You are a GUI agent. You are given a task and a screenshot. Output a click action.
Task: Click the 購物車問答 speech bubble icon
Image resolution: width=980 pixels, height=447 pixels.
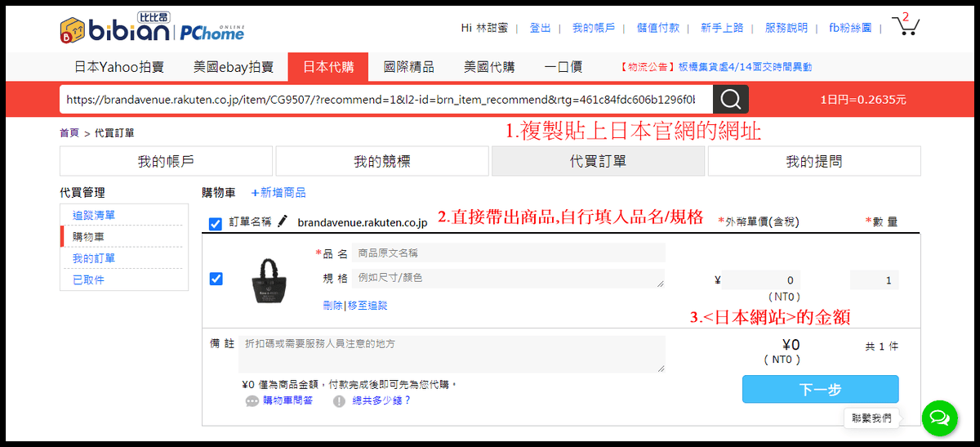tap(252, 401)
